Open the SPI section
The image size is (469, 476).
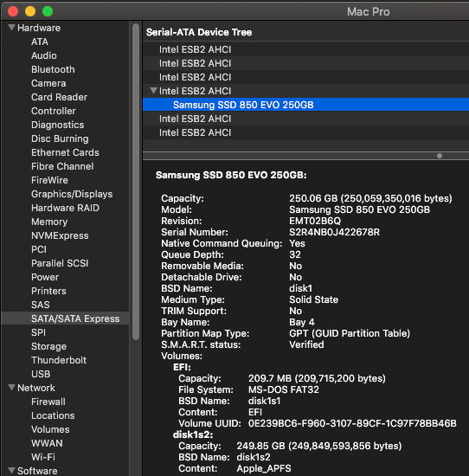[x=38, y=332]
